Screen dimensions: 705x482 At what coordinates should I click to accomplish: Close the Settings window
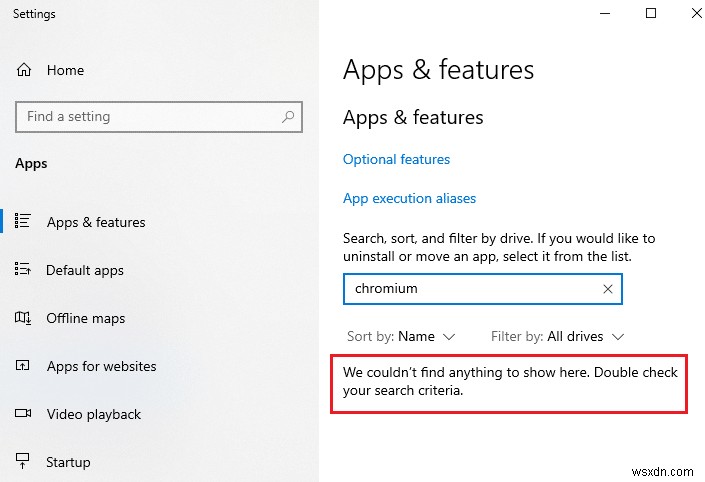pos(696,14)
